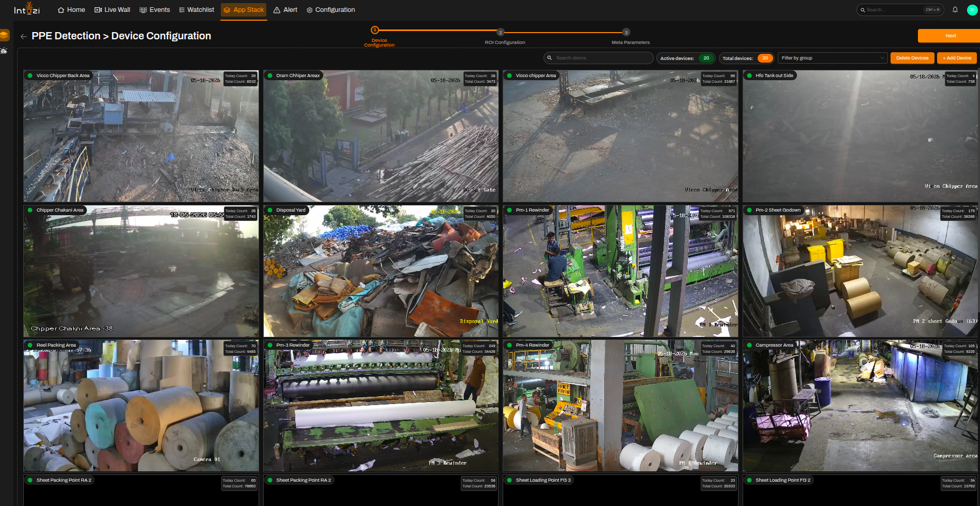
Task: Open the Watchlist section
Action: [197, 10]
